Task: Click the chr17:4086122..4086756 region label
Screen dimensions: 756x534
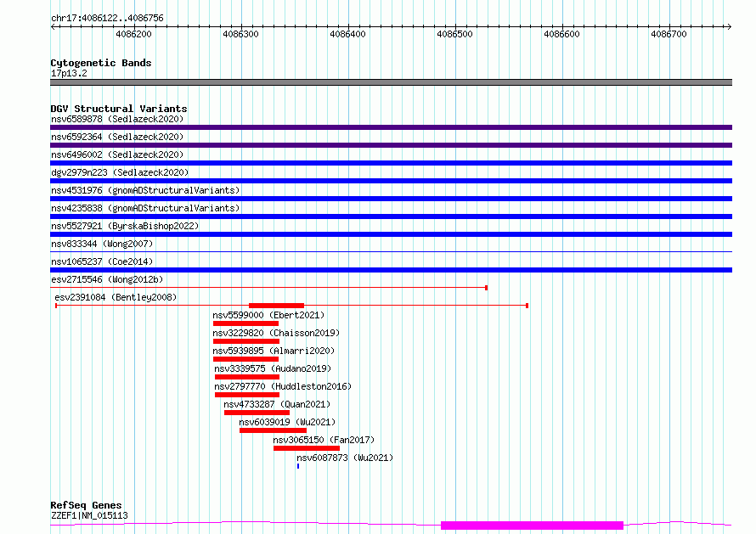Action: pos(107,18)
